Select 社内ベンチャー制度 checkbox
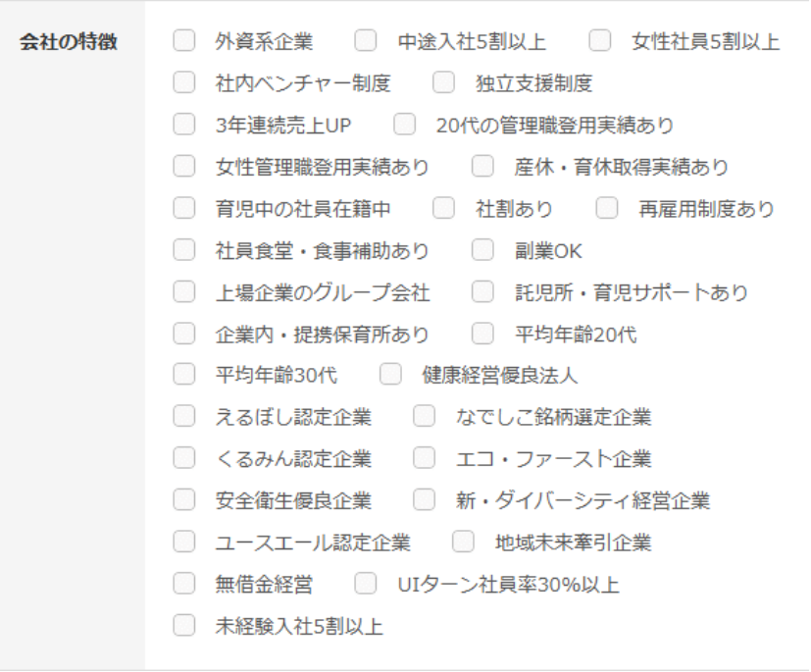The width and height of the screenshot is (811, 672). click(x=182, y=83)
